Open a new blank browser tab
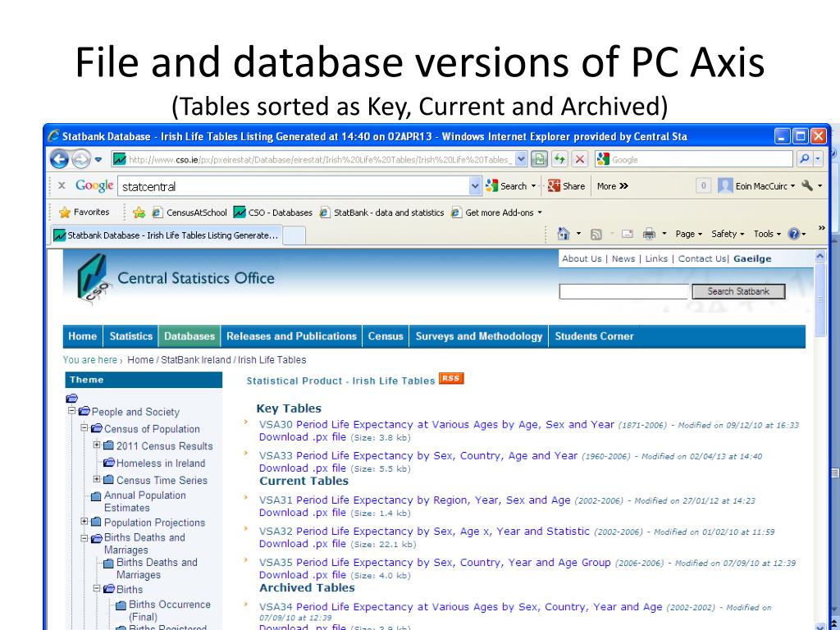 coord(294,235)
